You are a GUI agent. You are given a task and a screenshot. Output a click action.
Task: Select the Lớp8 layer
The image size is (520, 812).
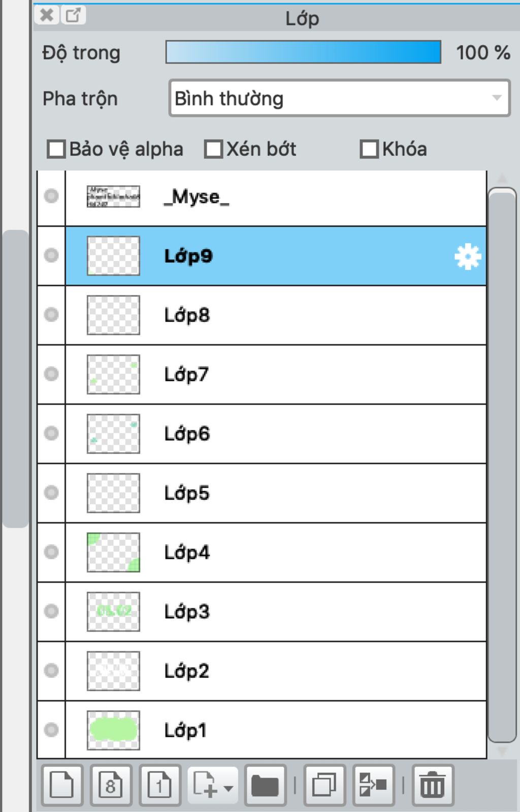276,315
